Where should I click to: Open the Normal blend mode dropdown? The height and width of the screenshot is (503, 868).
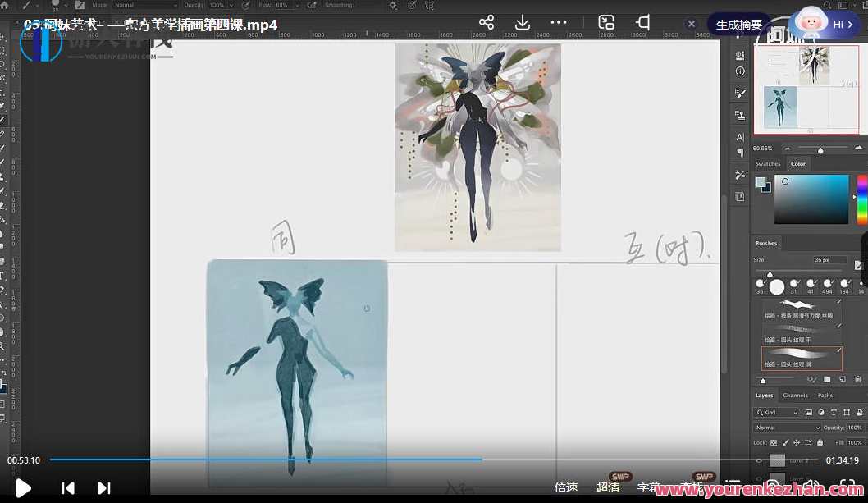pyautogui.click(x=788, y=428)
